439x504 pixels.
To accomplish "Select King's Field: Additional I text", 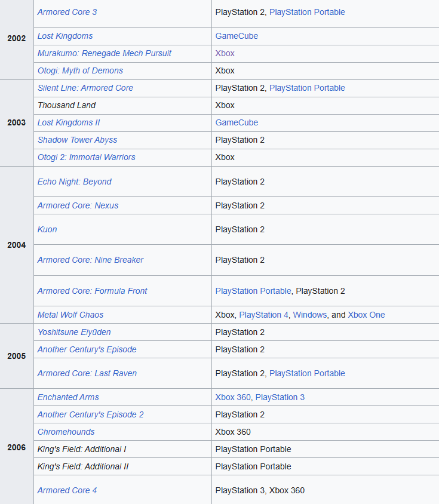I will pos(82,450).
